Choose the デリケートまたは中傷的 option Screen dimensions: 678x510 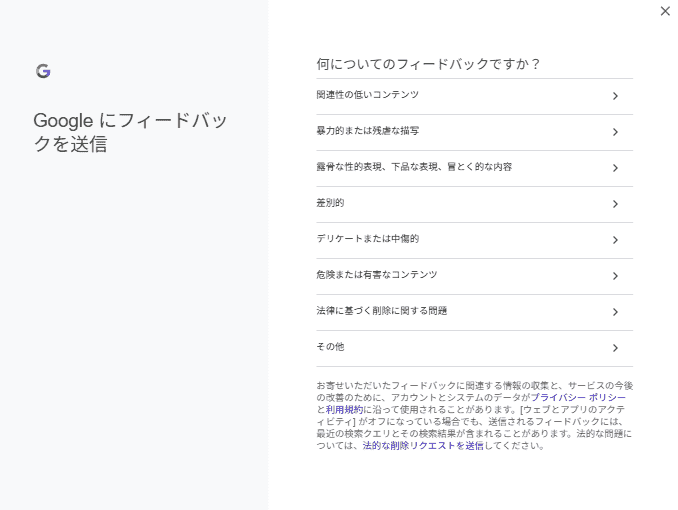tap(367, 239)
